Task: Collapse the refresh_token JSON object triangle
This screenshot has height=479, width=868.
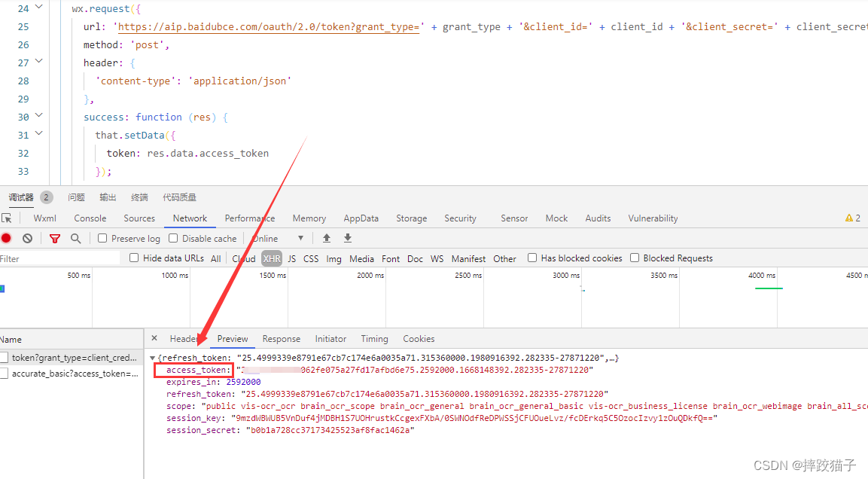Action: tap(154, 358)
